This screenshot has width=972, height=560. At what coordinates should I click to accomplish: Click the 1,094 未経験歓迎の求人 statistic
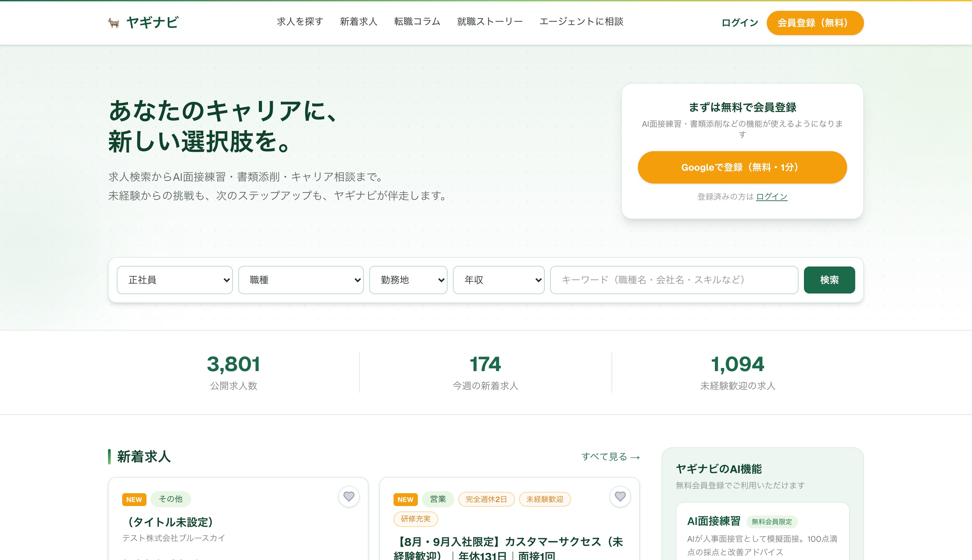tap(737, 372)
